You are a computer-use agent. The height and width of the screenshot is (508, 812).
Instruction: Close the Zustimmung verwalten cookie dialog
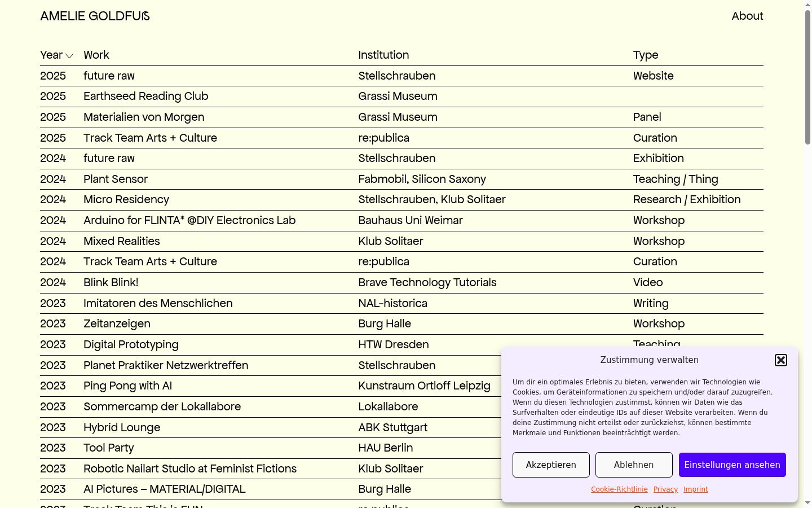[x=781, y=360]
